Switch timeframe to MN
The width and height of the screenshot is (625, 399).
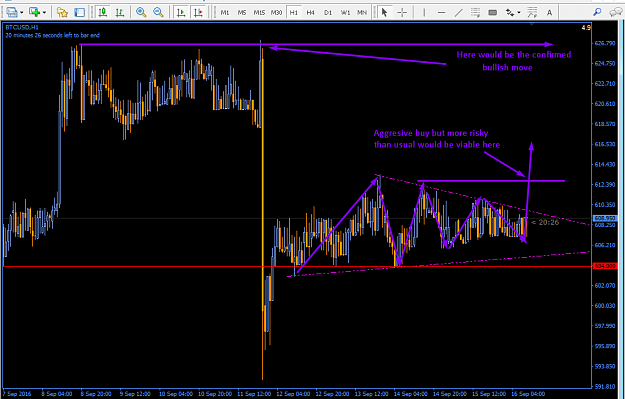pyautogui.click(x=362, y=12)
